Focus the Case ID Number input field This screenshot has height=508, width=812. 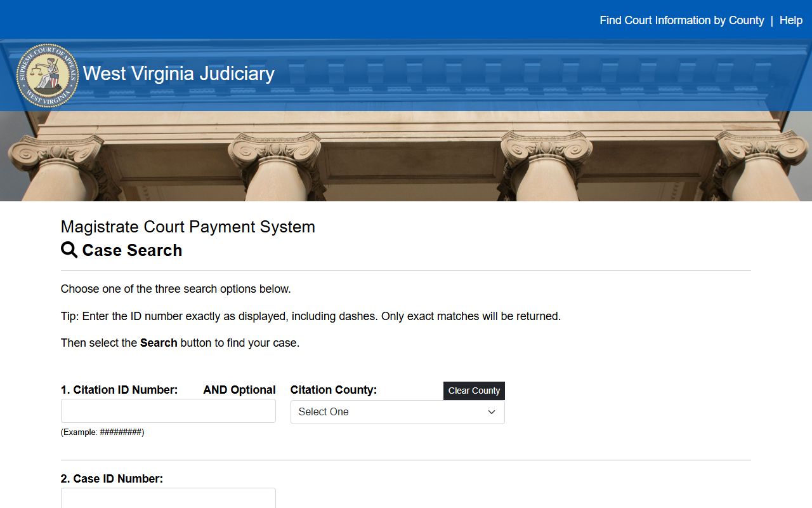168,498
